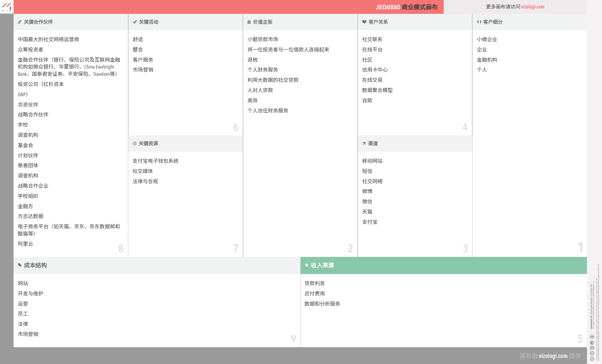Click the people icon beside 客户细分 header
Screen dimensions: 602x364
point(479,22)
